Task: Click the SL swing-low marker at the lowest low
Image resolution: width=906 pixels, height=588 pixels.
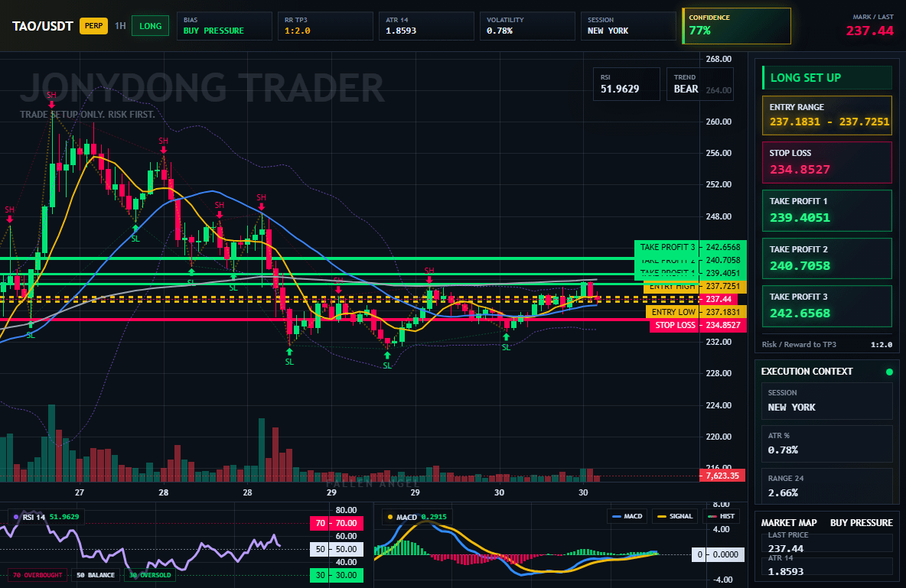Action: click(387, 365)
